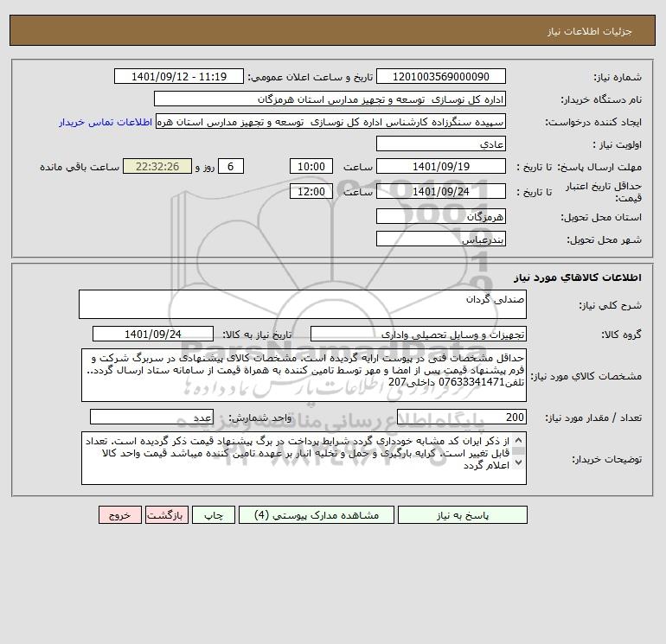This screenshot has width=666, height=644.
Task: Click delivery city field 'بندرعباس'
Action: click(x=441, y=239)
